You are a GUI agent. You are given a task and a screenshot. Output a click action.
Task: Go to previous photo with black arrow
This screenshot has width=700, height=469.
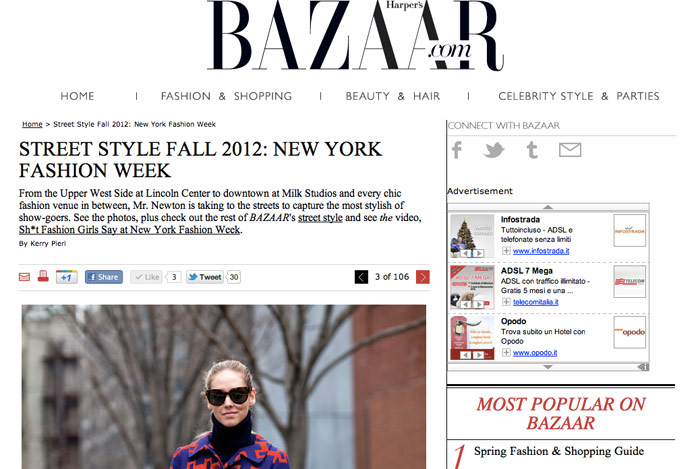coord(361,277)
